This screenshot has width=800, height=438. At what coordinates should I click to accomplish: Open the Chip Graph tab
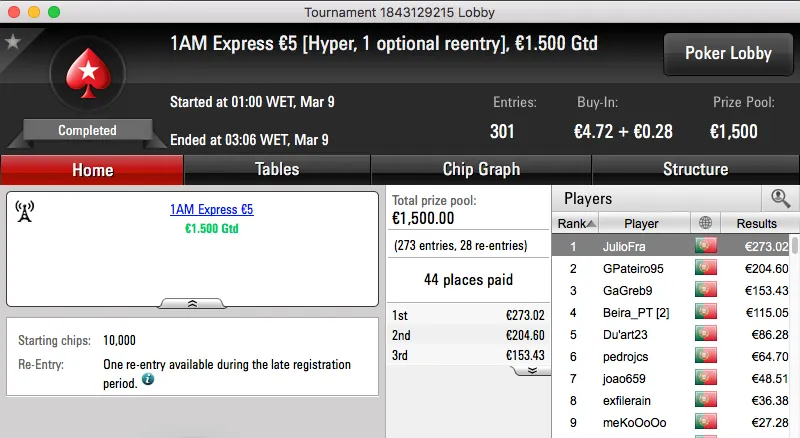click(481, 169)
